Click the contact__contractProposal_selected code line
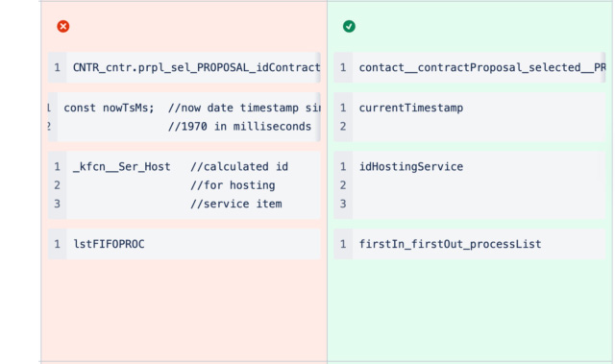615x364 pixels. [482, 67]
